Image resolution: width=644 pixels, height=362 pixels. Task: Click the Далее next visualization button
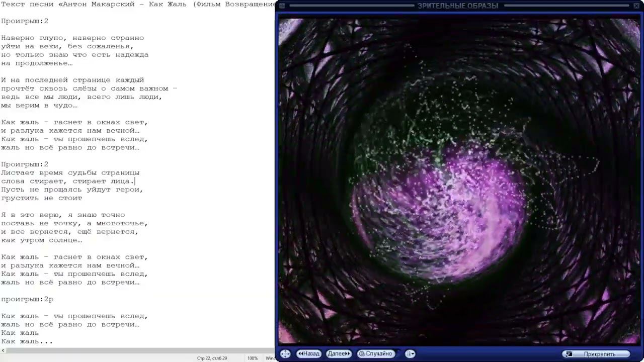(x=339, y=353)
